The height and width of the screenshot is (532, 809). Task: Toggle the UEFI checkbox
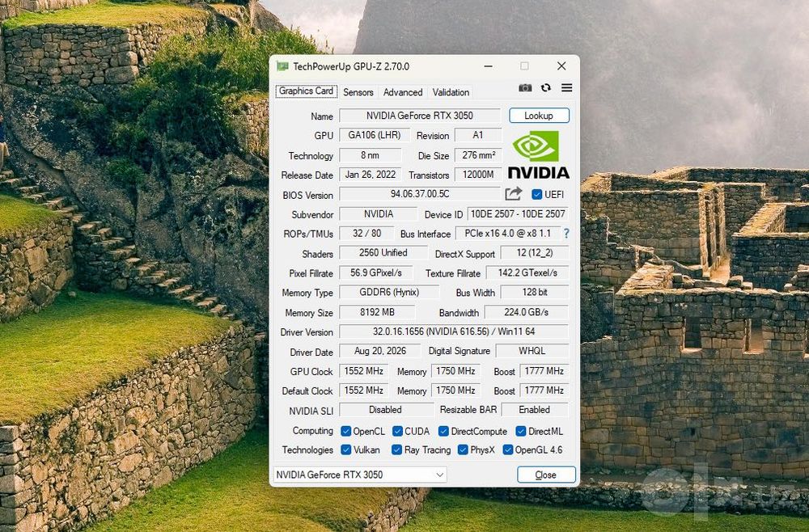coord(536,194)
